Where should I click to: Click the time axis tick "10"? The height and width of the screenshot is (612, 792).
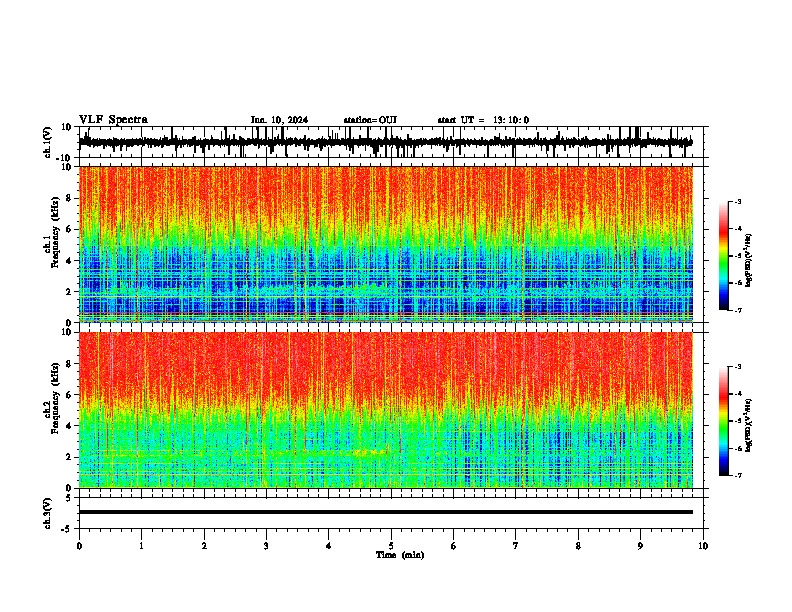(x=703, y=546)
